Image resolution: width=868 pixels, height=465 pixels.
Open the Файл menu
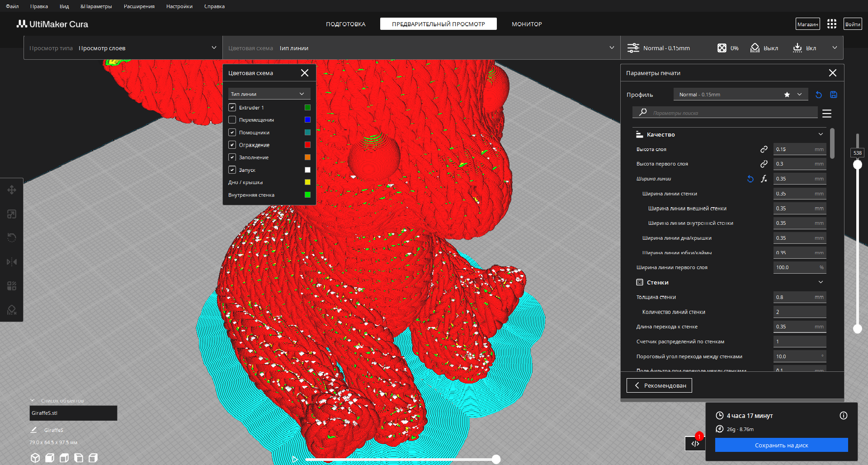point(12,6)
